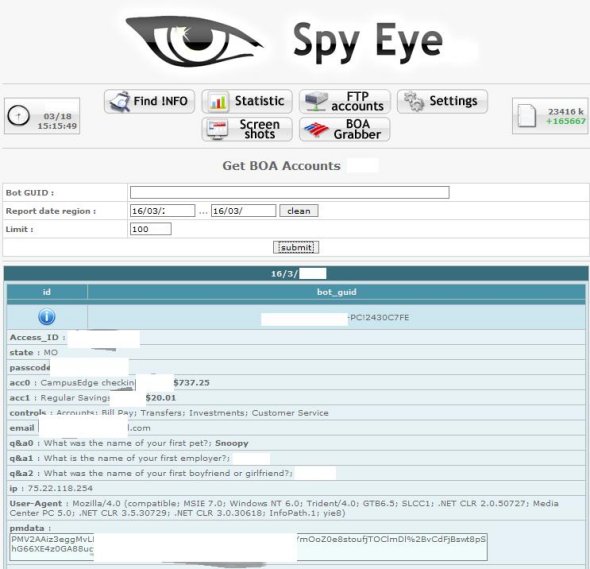This screenshot has width=590, height=569.
Task: Click the Access_ID label
Action: click(x=34, y=337)
